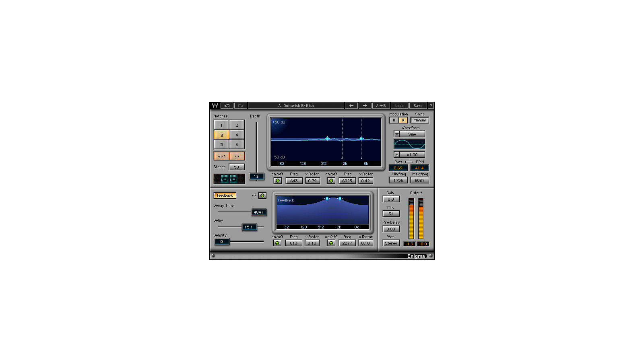Screen dimensions: 644x362
Task: Click the feedback Freq value 2277
Action: [x=347, y=243]
